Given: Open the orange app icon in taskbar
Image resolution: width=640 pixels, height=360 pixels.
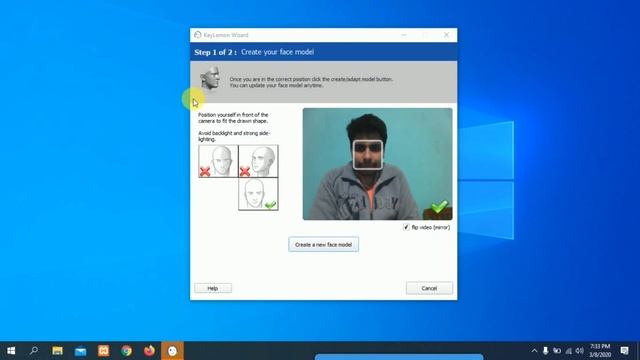Looking at the screenshot, I should tap(104, 351).
